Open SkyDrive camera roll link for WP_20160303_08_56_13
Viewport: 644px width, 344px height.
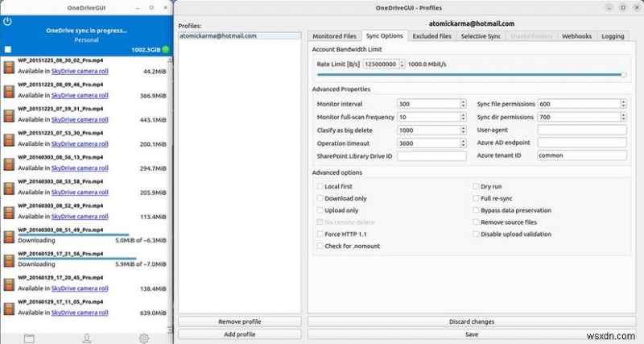[80, 168]
